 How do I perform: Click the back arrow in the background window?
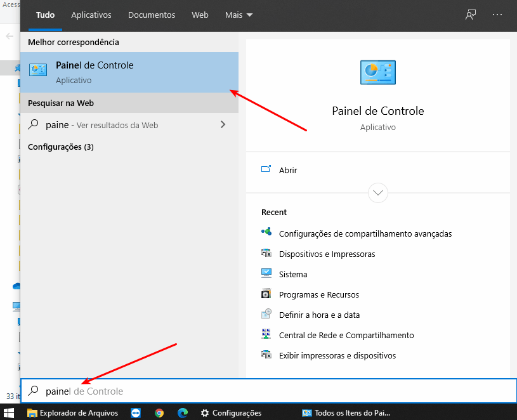click(x=10, y=36)
